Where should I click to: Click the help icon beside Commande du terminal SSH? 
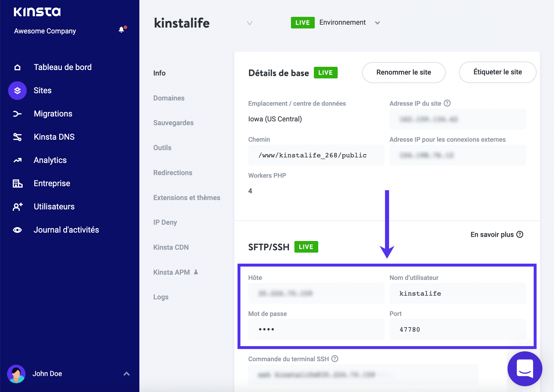(334, 359)
